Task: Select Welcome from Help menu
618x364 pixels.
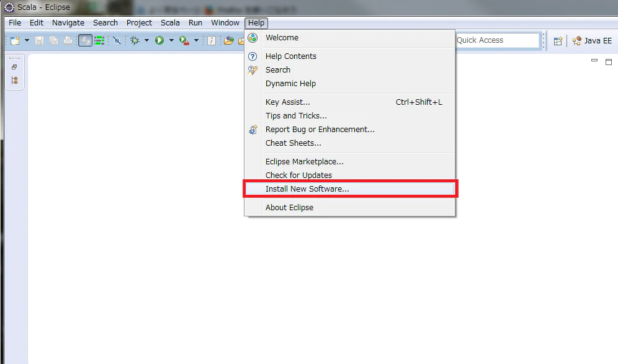Action: [349, 38]
